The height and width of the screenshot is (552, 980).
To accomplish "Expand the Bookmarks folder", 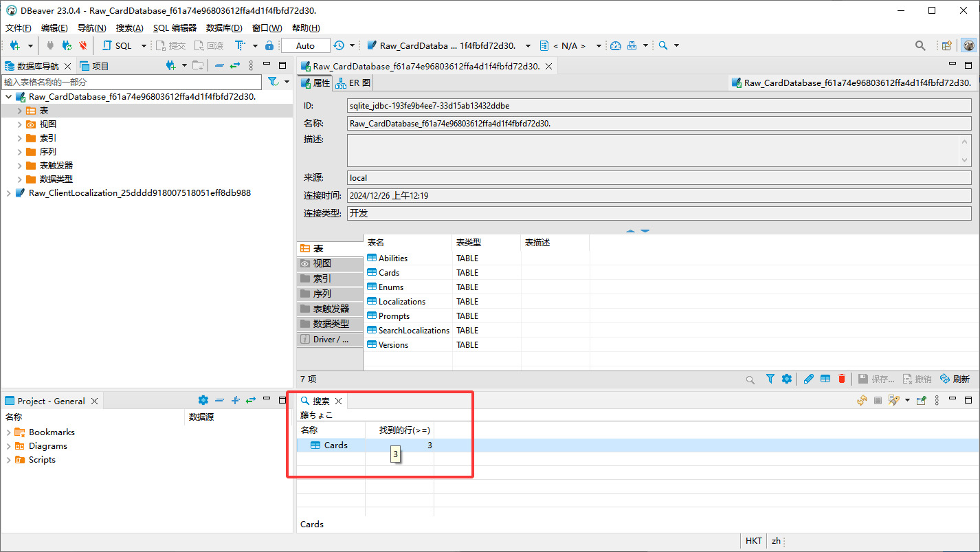I will click(x=8, y=432).
